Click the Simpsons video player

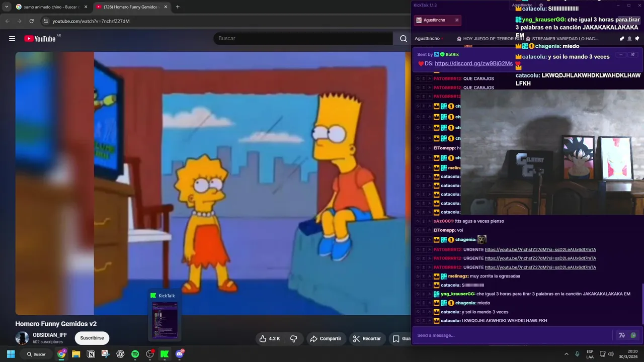tap(213, 183)
